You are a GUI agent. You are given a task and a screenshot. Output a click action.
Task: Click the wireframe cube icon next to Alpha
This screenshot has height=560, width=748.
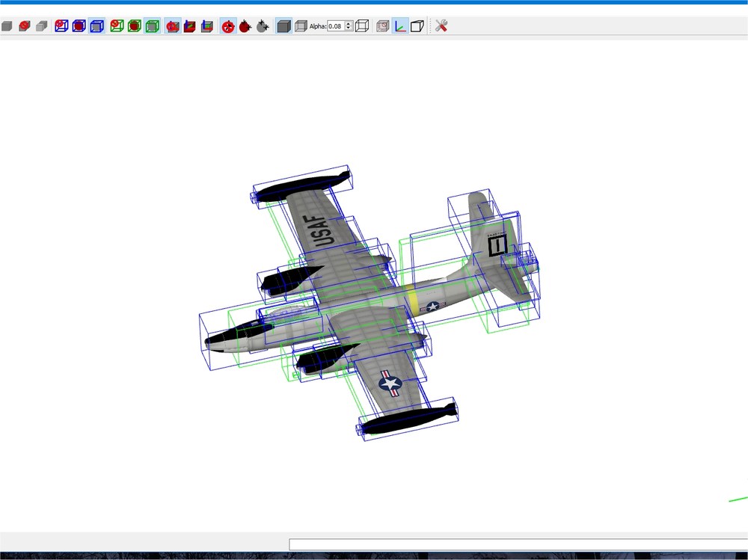click(362, 25)
